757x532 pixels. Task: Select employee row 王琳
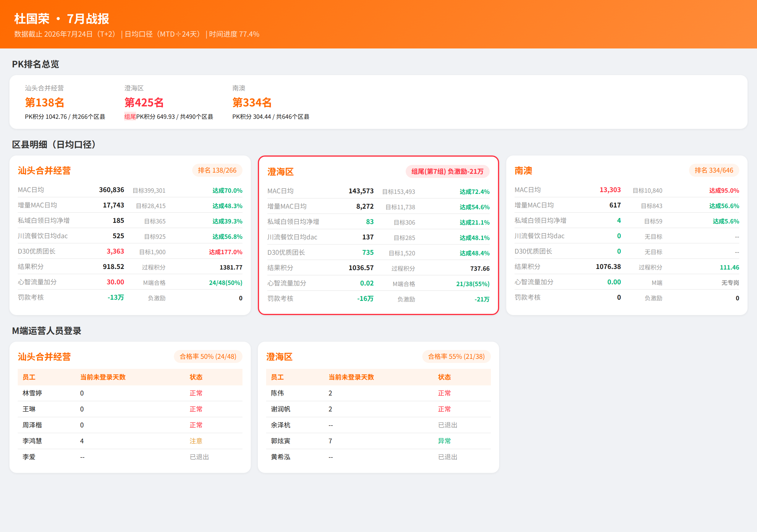click(130, 409)
